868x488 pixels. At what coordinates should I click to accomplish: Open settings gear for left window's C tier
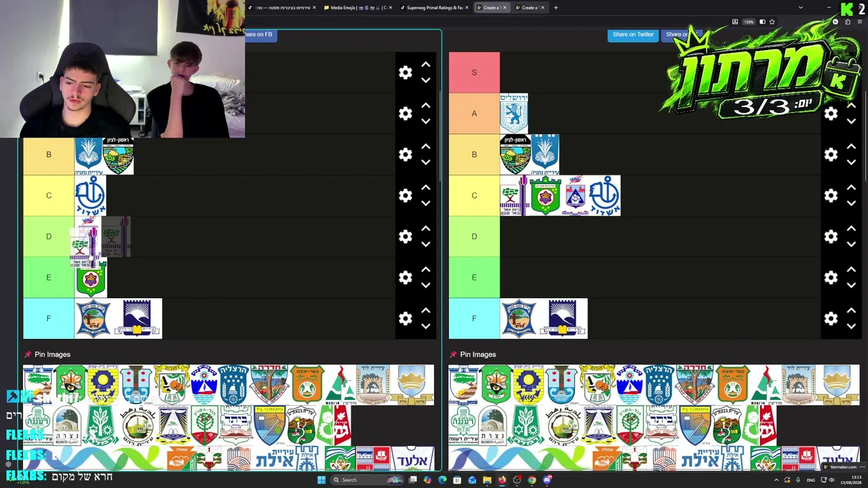pyautogui.click(x=406, y=195)
